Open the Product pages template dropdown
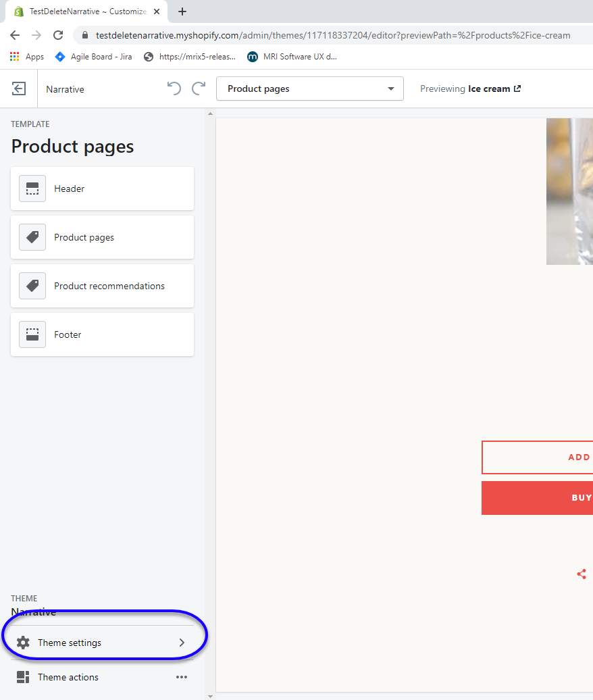Image resolution: width=593 pixels, height=700 pixels. 309,89
